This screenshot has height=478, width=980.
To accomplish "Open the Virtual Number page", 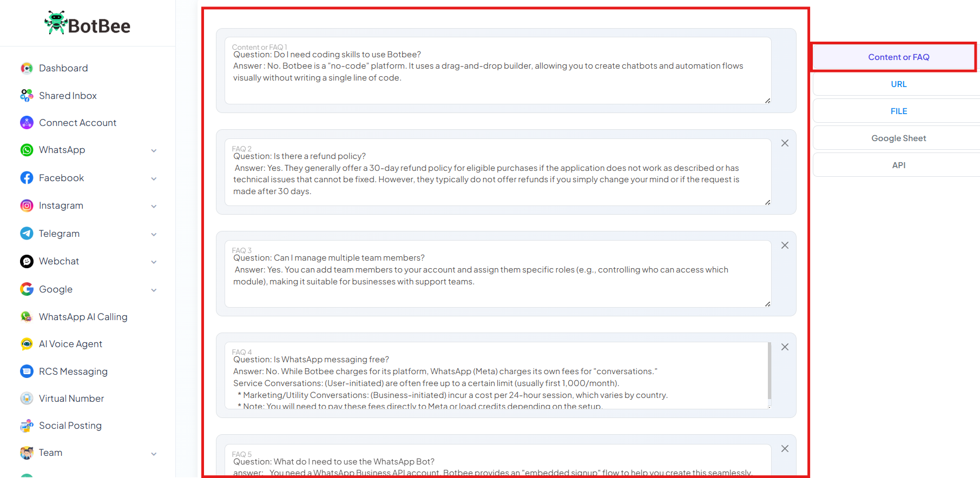I will (71, 399).
